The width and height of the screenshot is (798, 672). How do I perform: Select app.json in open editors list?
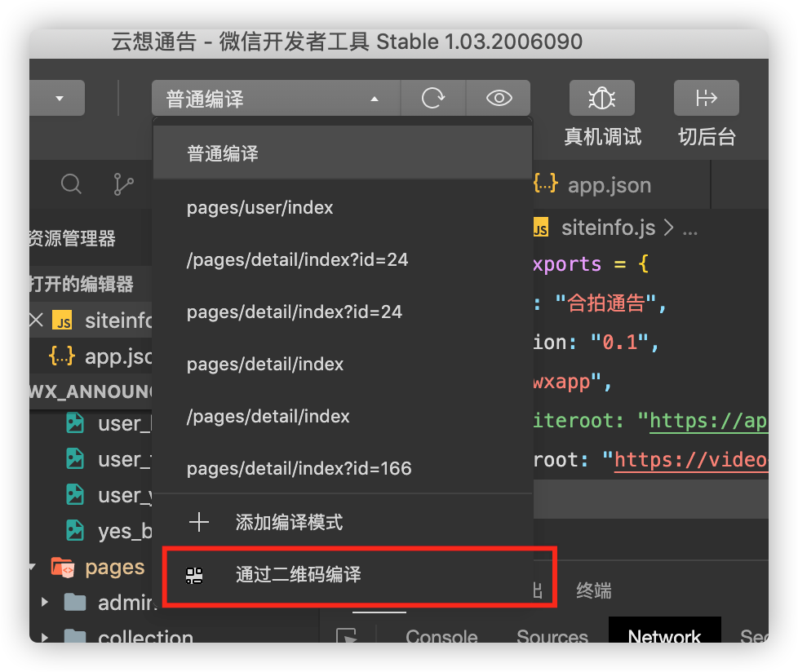click(x=91, y=356)
